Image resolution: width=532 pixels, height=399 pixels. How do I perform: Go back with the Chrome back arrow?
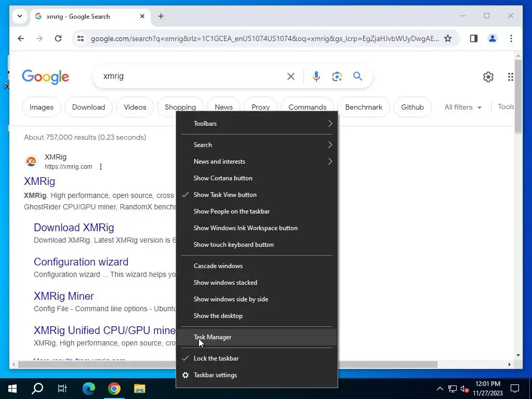point(21,38)
